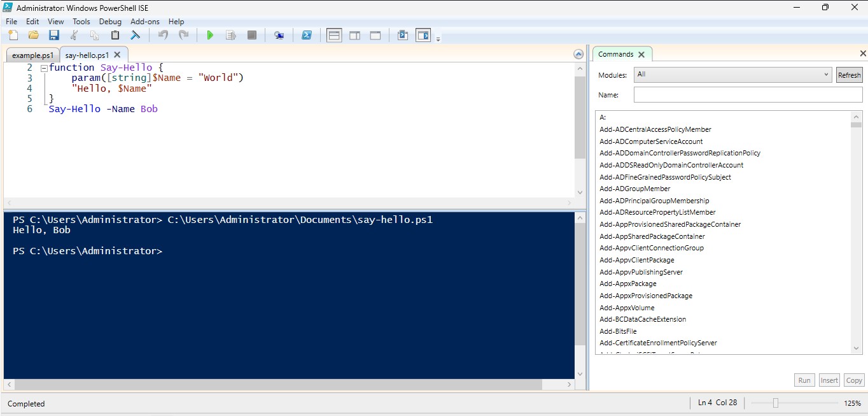Viewport: 868px width, 416px height.
Task: Open the File menu
Action: (11, 22)
